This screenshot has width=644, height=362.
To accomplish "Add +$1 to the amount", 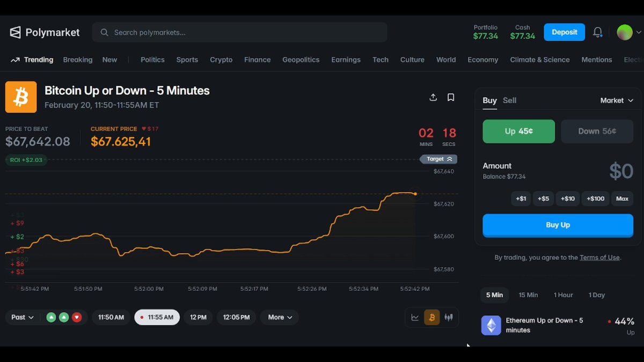I will (521, 198).
